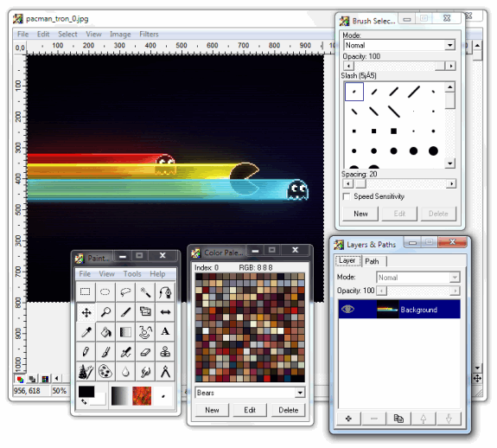The height and width of the screenshot is (448, 497).
Task: Select the Magnify zoom tool
Action: pyautogui.click(x=105, y=312)
